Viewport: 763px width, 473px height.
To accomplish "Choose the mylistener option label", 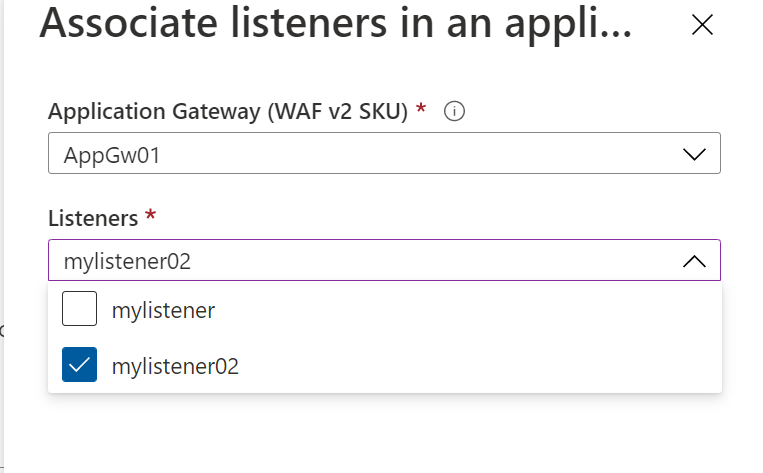I will (x=163, y=311).
